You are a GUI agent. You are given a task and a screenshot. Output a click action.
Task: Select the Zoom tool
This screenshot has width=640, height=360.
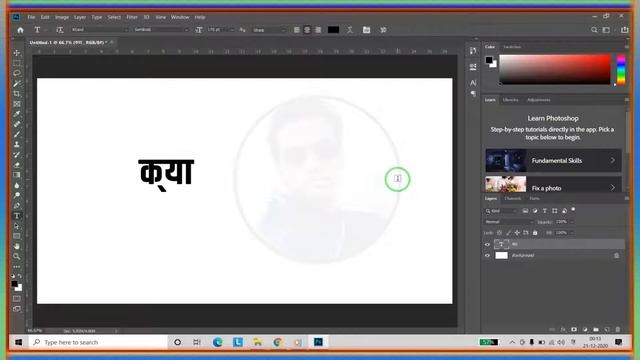[17, 257]
